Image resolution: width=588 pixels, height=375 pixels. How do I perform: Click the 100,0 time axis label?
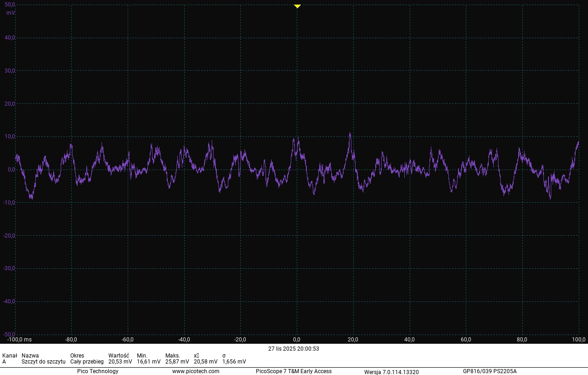coord(578,340)
